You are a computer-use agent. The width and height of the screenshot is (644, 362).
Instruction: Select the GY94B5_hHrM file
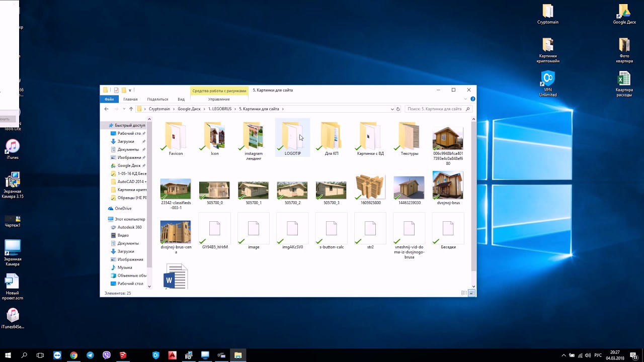(214, 231)
